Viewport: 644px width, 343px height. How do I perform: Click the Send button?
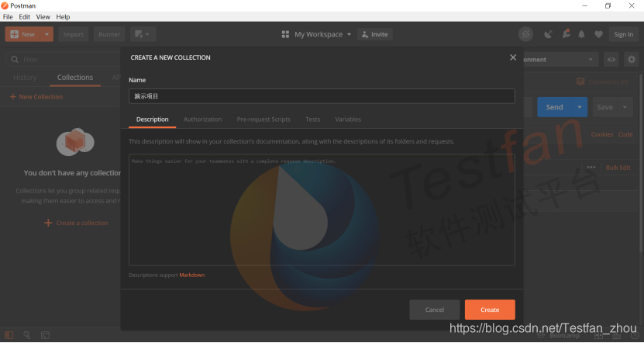point(554,107)
